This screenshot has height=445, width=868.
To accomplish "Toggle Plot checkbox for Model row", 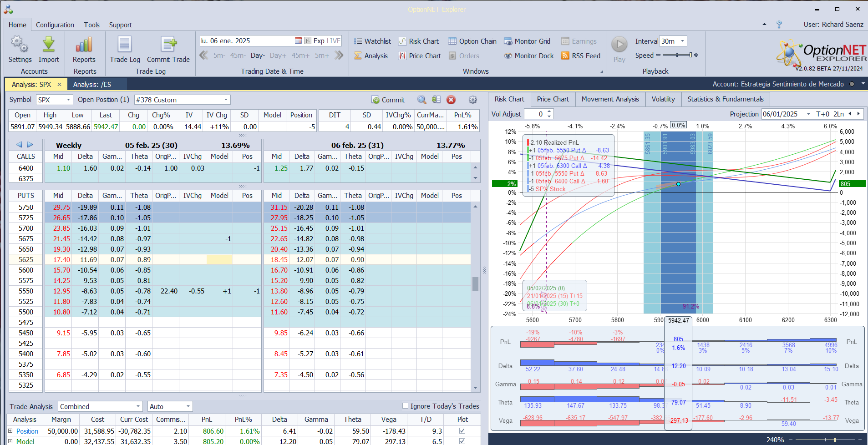I will coord(462,441).
